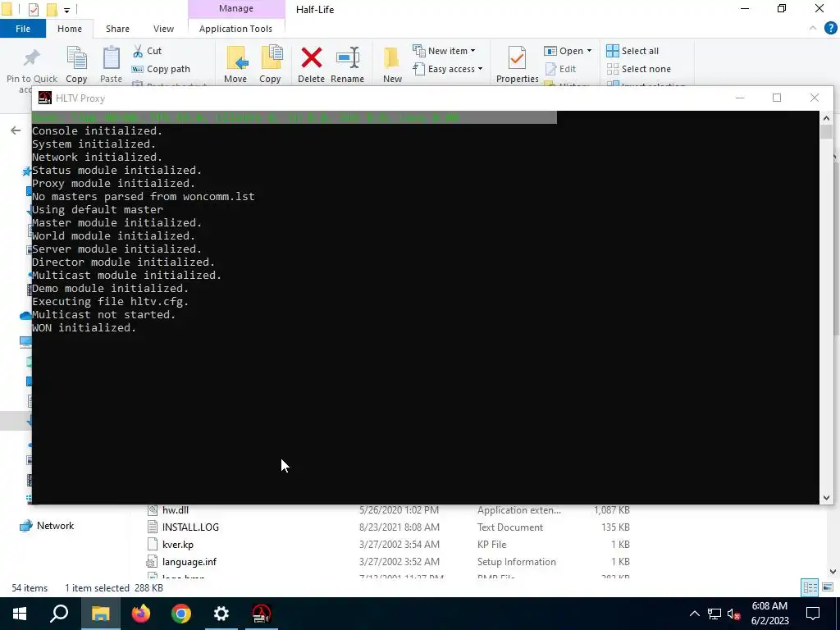Click the Copy path icon
840x630 pixels.
point(138,69)
